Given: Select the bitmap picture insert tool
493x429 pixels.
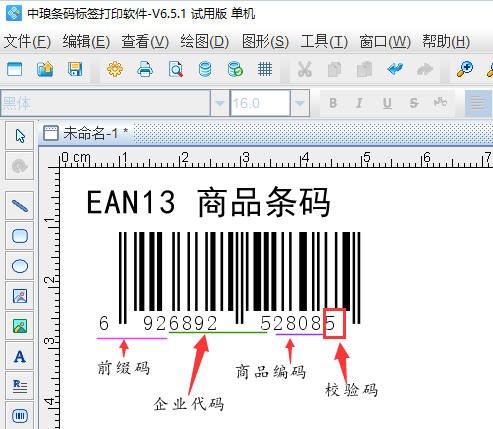Looking at the screenshot, I should (x=20, y=326).
